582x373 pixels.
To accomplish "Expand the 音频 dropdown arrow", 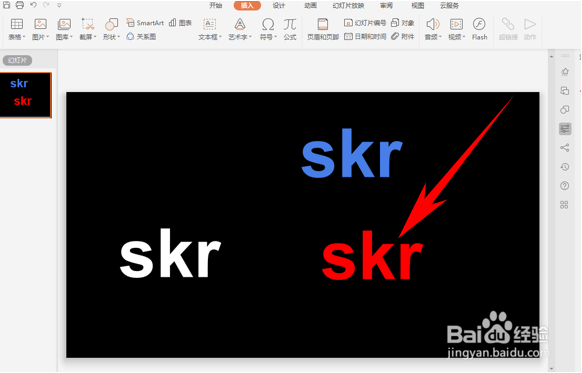I will point(440,37).
